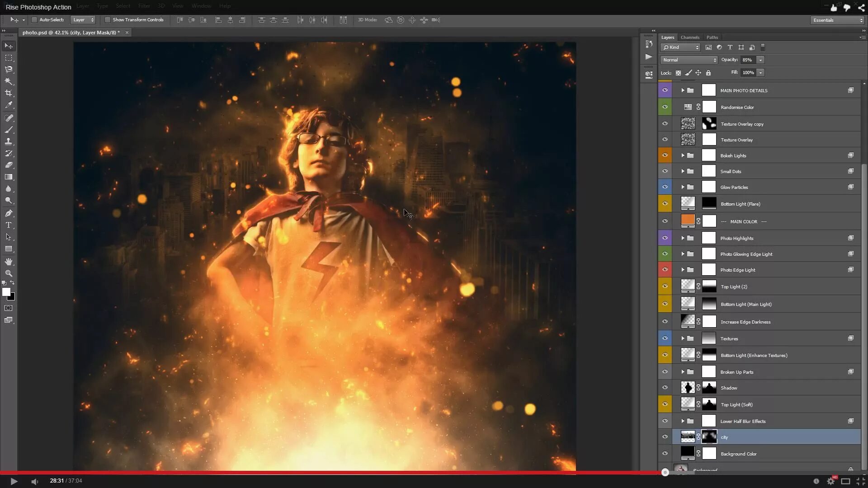
Task: Select the Background Color layer
Action: pyautogui.click(x=739, y=454)
